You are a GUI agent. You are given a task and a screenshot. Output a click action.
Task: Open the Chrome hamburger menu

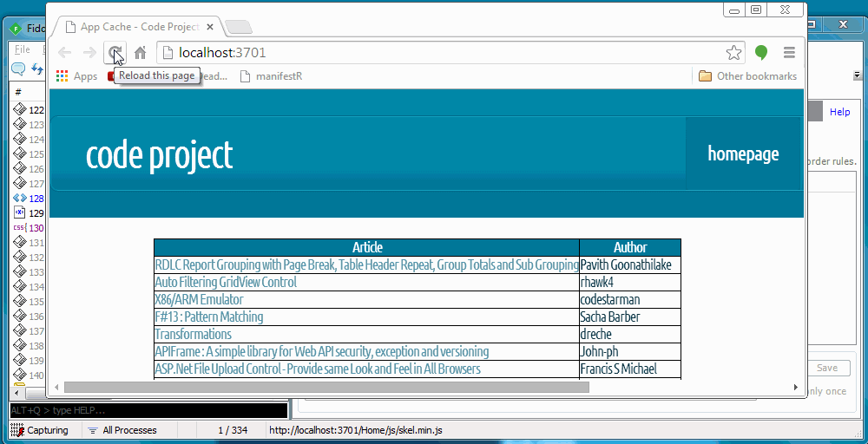click(789, 53)
